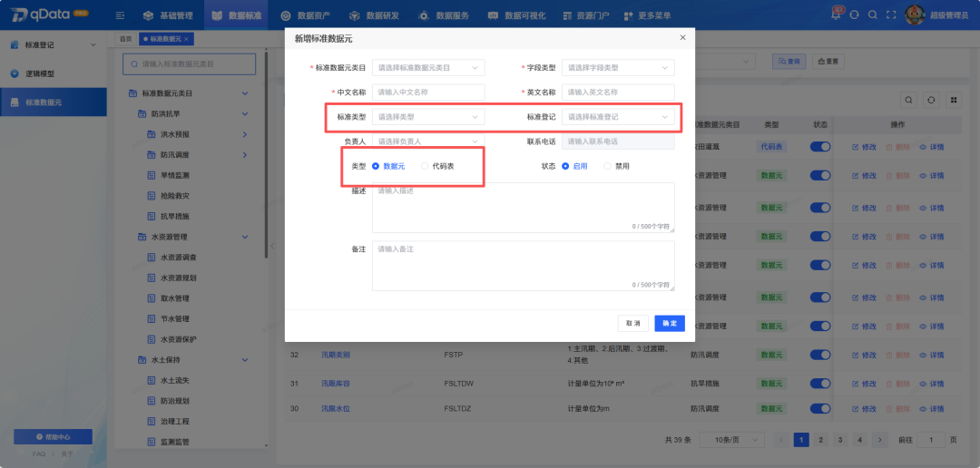Focus the 备注 textarea
This screenshot has width=980, height=468.
click(x=524, y=266)
